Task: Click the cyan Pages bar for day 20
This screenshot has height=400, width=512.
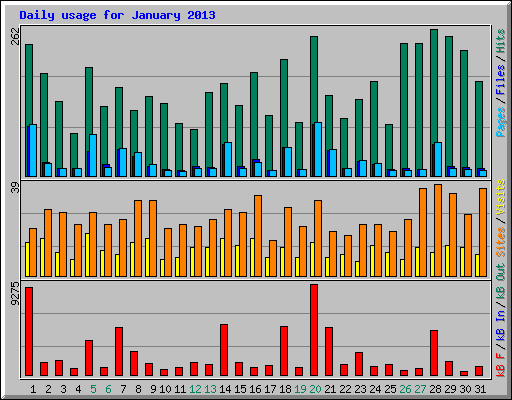Action: pyautogui.click(x=318, y=149)
